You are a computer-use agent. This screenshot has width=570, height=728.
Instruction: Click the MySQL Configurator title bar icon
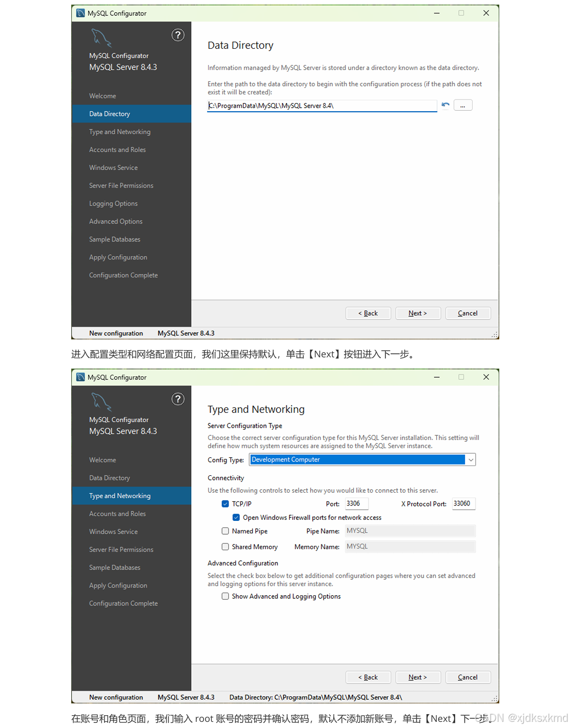pyautogui.click(x=80, y=13)
